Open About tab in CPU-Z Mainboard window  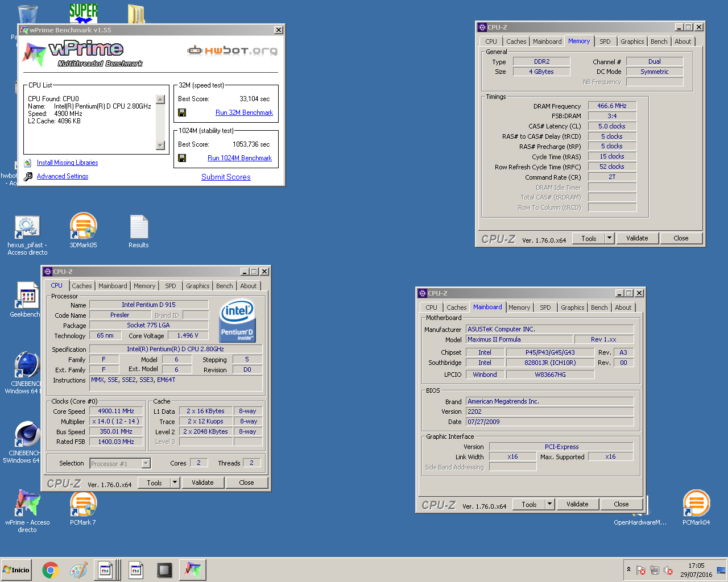[623, 307]
